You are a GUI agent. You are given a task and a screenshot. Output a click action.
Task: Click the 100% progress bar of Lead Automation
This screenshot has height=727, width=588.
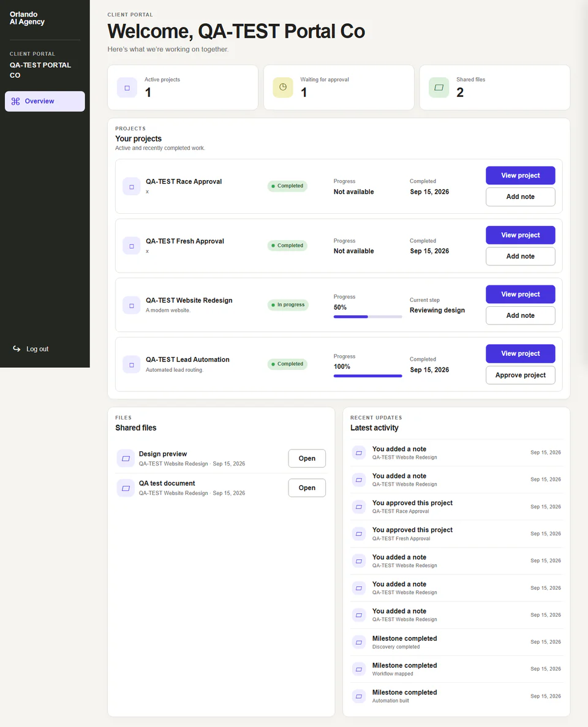367,376
